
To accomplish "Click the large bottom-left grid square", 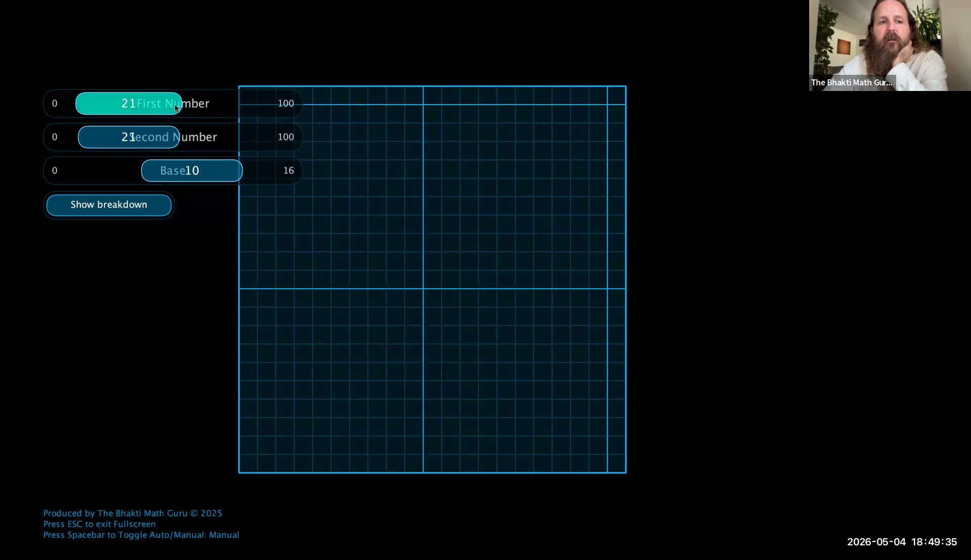I will pos(331,381).
